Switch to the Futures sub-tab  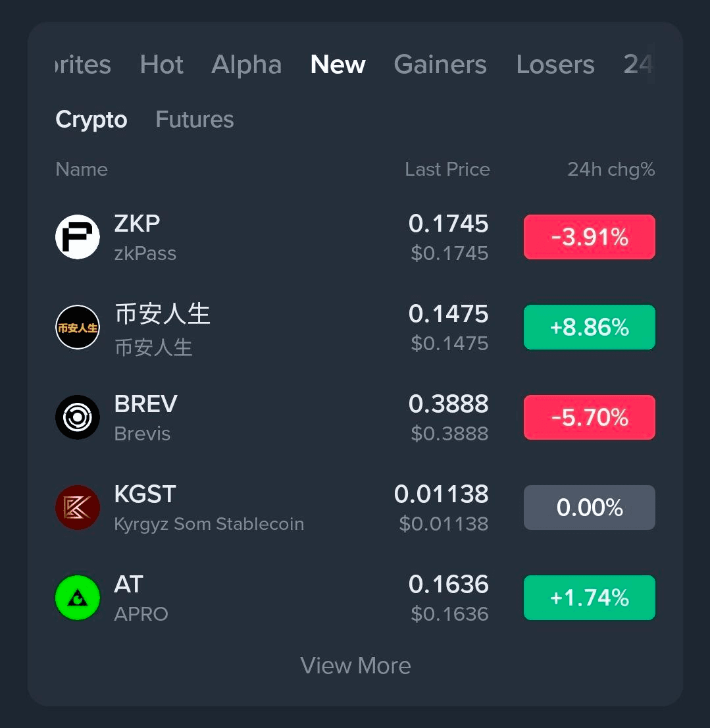(x=195, y=120)
